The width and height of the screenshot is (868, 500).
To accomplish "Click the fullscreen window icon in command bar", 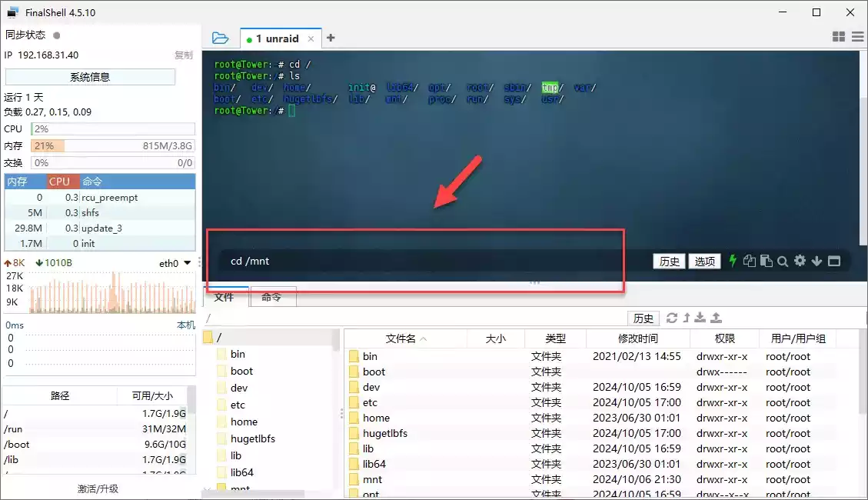I will pos(834,262).
